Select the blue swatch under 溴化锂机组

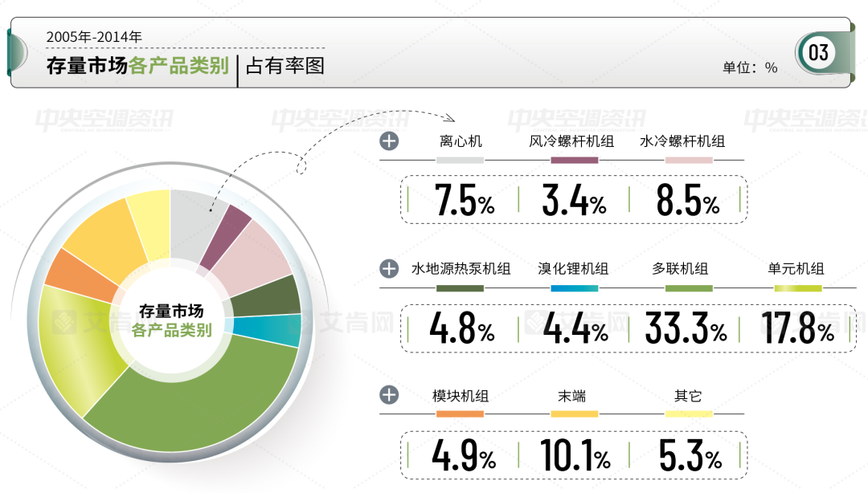click(574, 287)
